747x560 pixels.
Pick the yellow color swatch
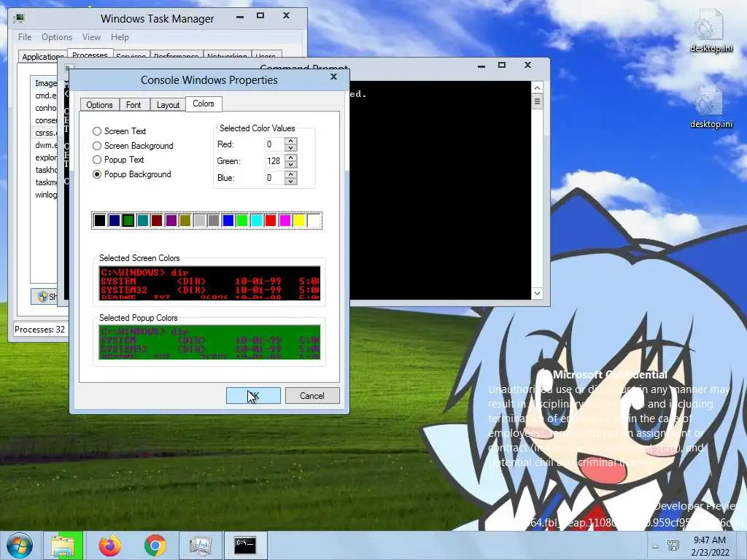[x=299, y=220]
